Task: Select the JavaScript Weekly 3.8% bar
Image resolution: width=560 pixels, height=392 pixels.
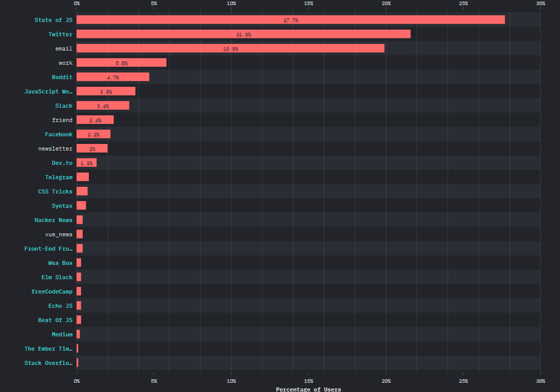Action: [106, 91]
